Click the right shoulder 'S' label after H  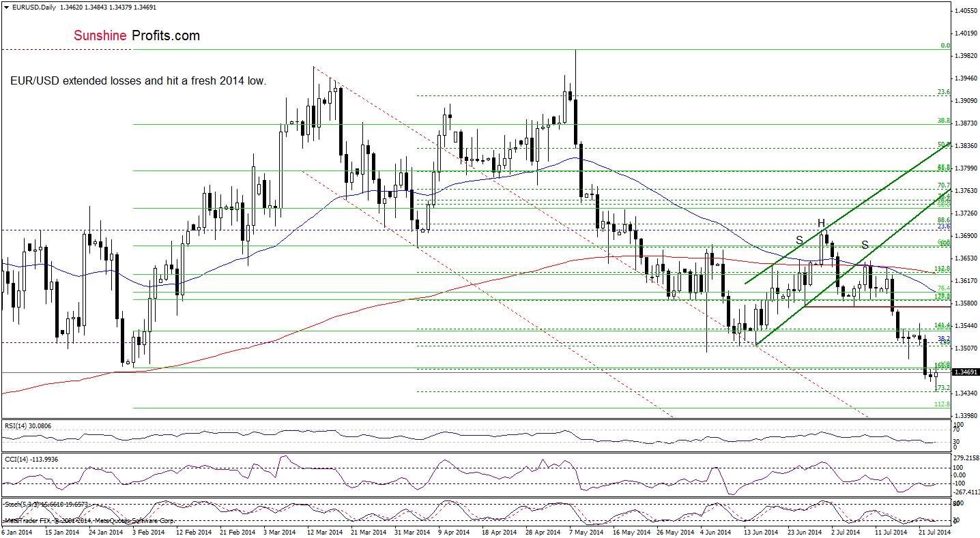coord(865,244)
